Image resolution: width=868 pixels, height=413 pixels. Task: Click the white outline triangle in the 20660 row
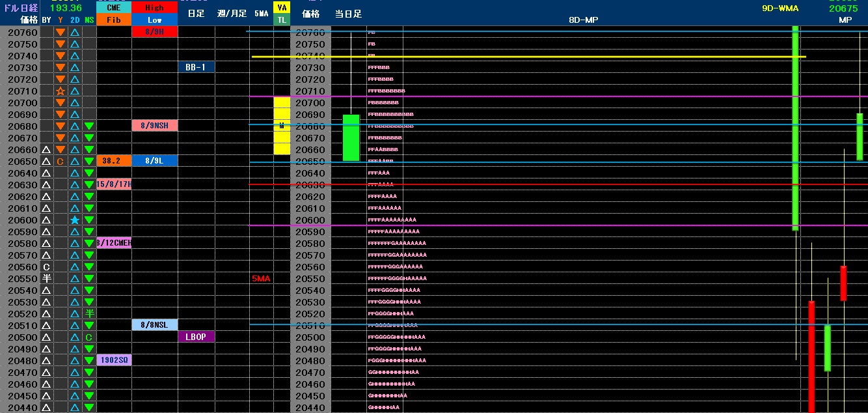coord(46,150)
